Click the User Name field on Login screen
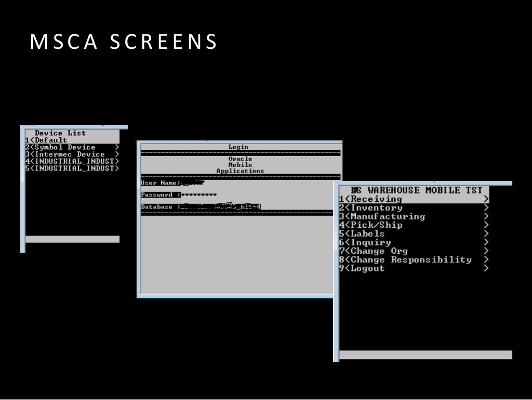Screen dimensions: 532x400 point(192,183)
